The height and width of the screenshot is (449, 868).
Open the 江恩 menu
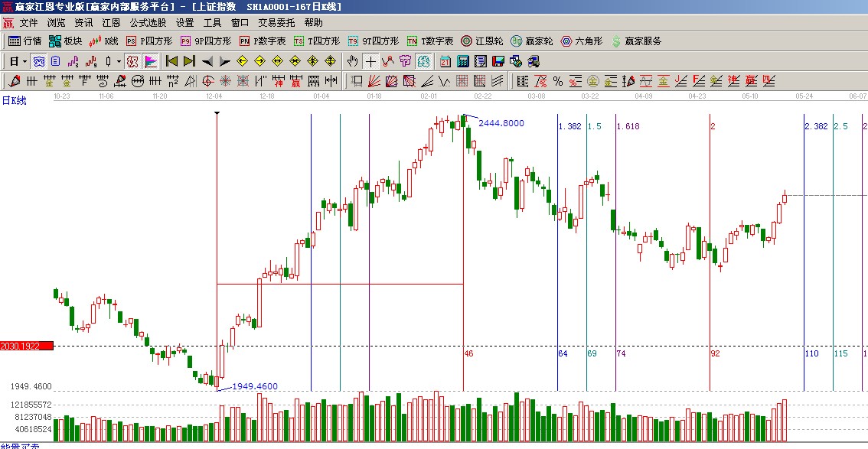click(112, 23)
